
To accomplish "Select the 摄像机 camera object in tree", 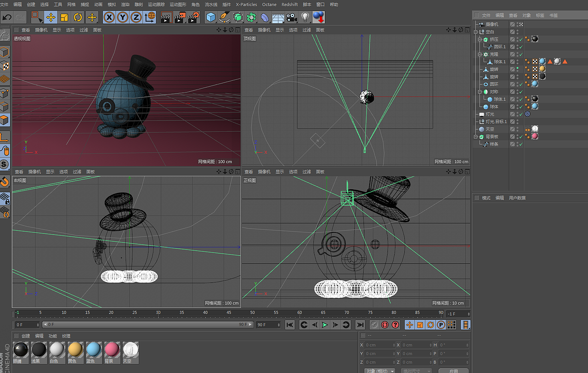I will 492,24.
